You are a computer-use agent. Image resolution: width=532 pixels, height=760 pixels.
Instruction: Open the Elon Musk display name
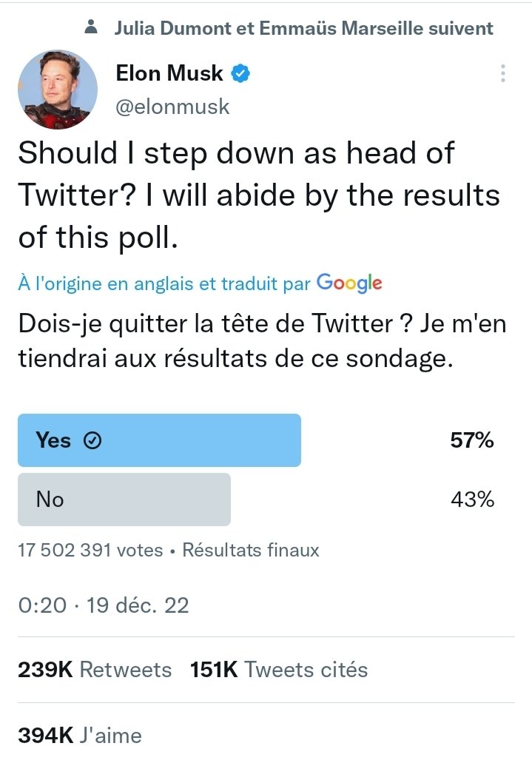tap(169, 73)
